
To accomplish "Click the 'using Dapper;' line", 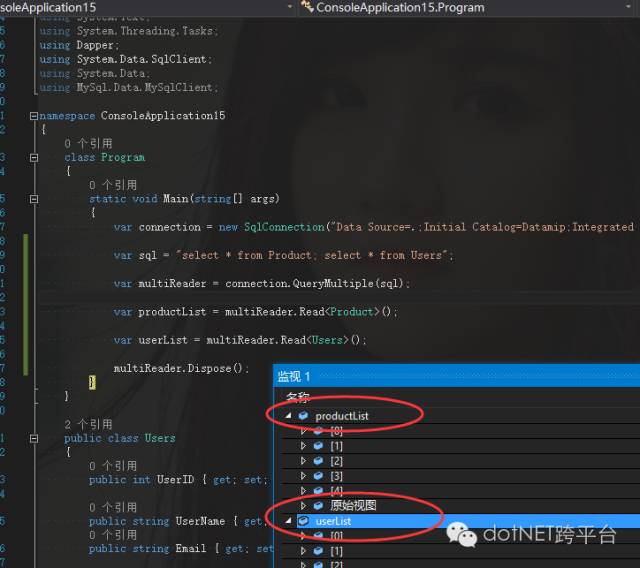I will click(x=80, y=45).
